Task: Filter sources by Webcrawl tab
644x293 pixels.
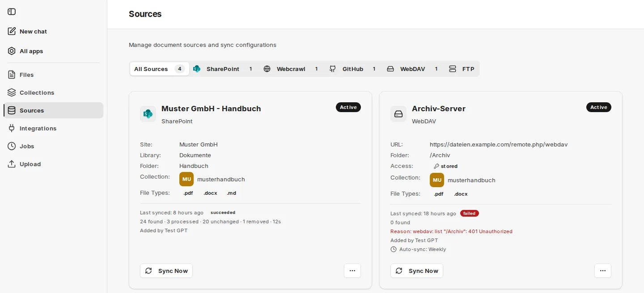Action: (292, 69)
